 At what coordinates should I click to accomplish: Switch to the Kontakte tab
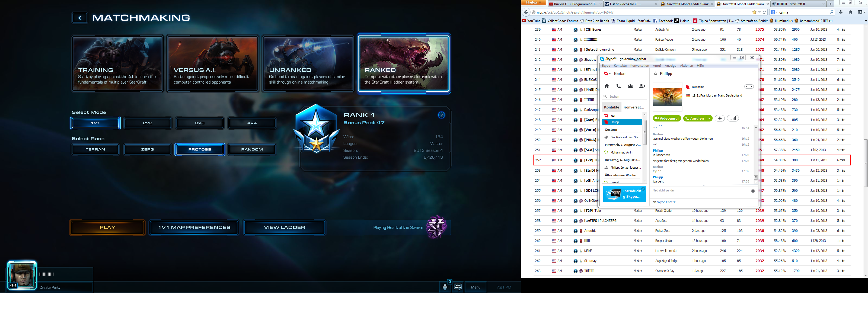tap(611, 107)
